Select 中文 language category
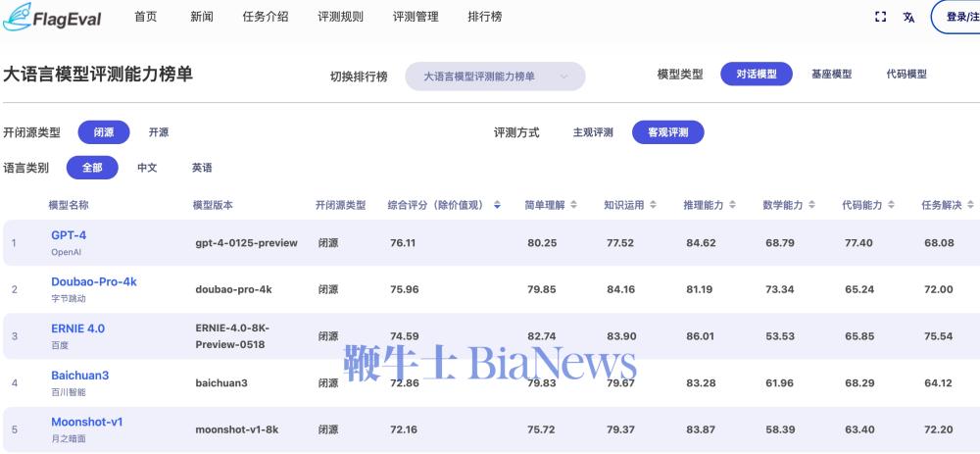 coord(147,168)
